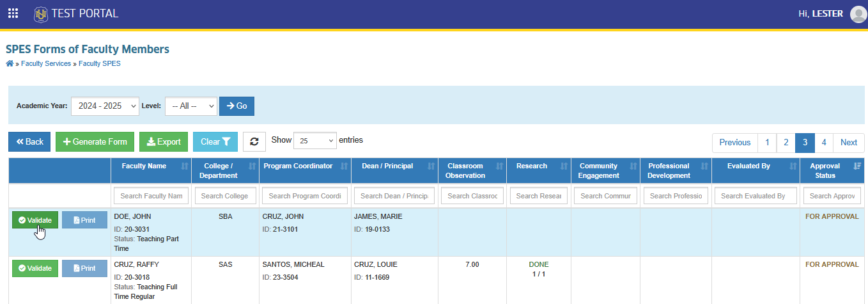The height and width of the screenshot is (304, 868).
Task: Change the Show entries count dropdown
Action: click(x=314, y=140)
